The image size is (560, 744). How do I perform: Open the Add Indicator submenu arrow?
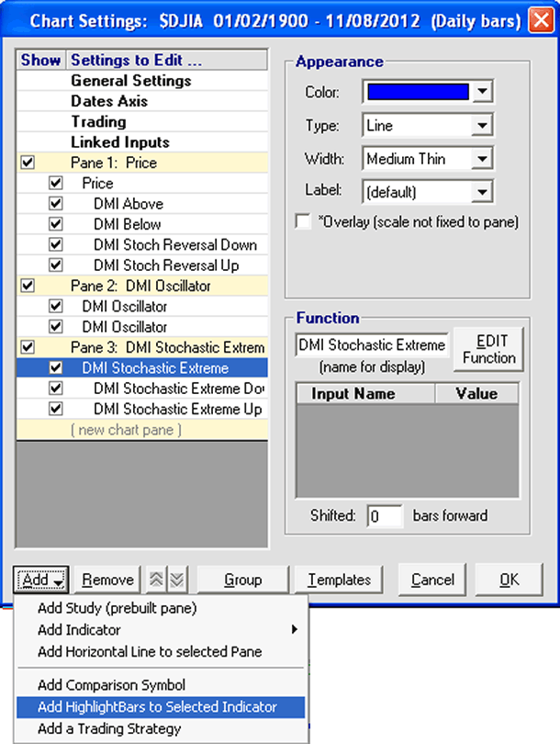point(294,630)
